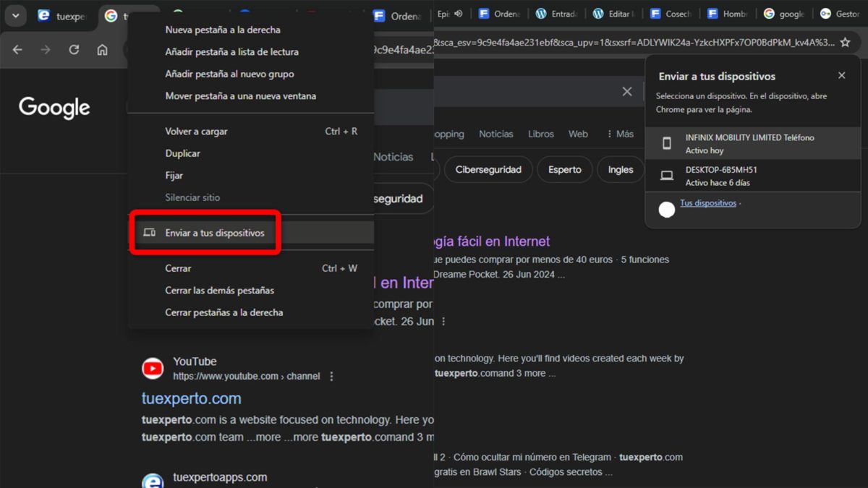The height and width of the screenshot is (488, 868).
Task: Click the browser home icon
Action: point(102,50)
